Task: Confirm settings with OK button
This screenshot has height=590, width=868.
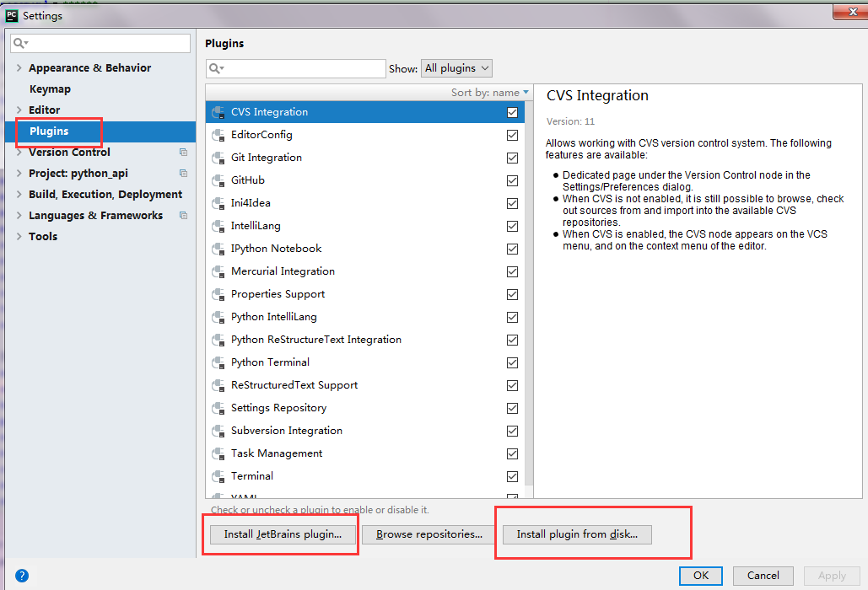Action: 701,576
